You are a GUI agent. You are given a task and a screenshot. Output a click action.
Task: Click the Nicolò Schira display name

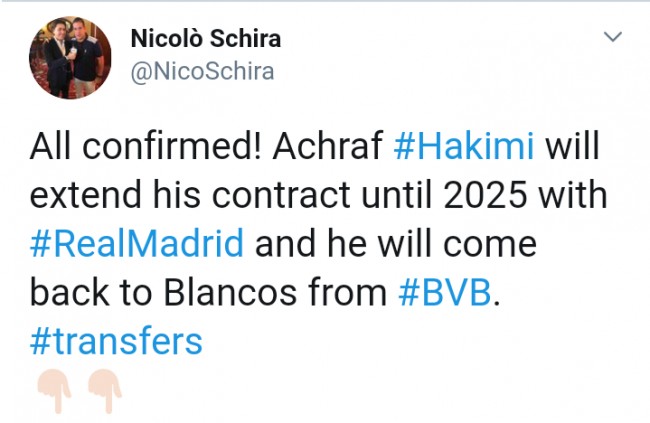pyautogui.click(x=205, y=39)
